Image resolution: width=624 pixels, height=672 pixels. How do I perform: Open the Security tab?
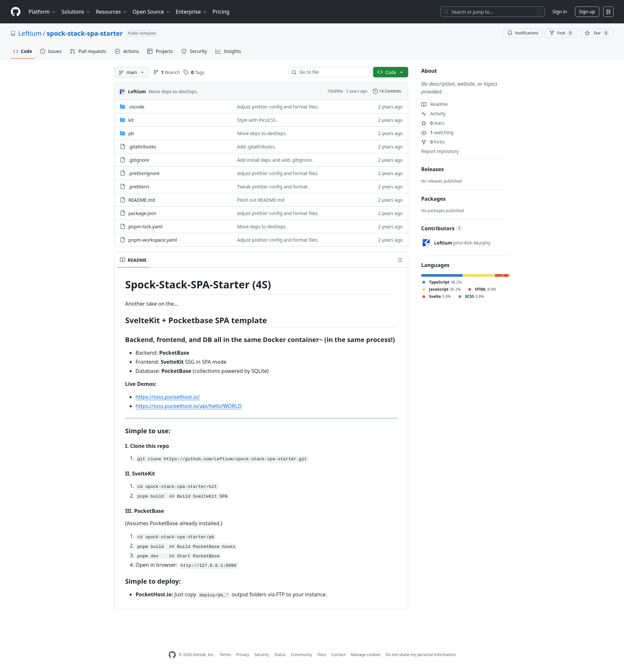coord(194,51)
